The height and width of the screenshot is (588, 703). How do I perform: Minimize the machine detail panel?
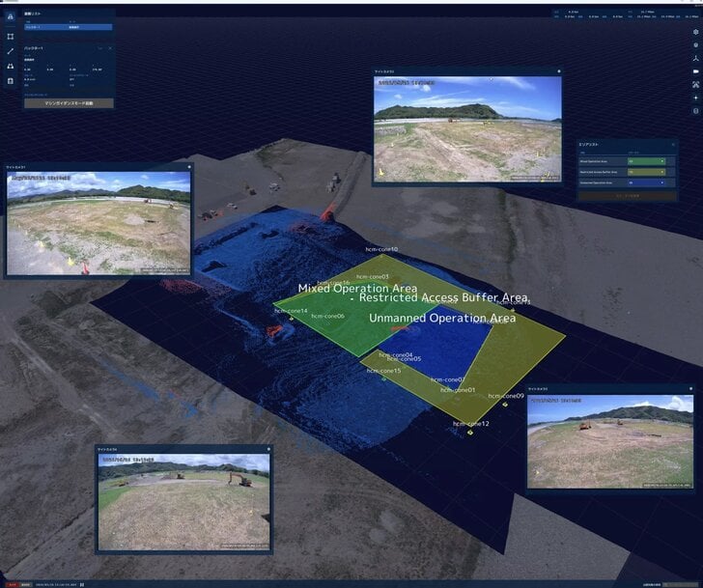(100, 48)
